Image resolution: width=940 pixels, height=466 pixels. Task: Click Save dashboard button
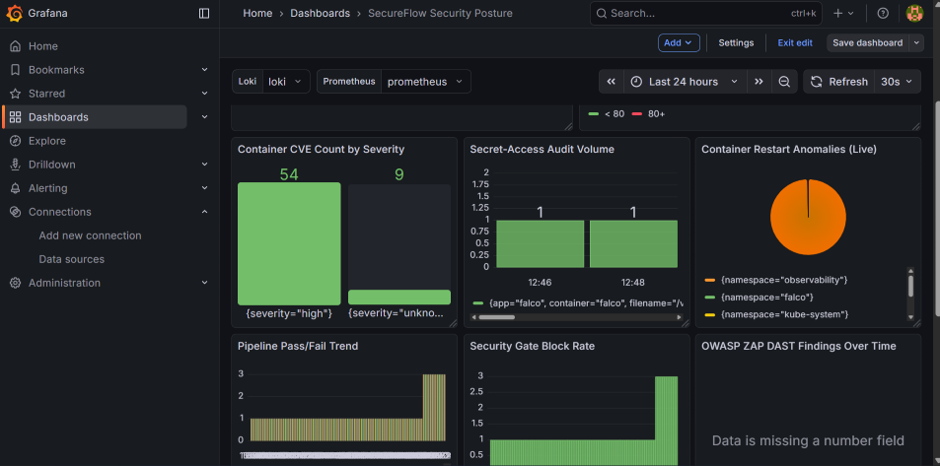click(867, 43)
